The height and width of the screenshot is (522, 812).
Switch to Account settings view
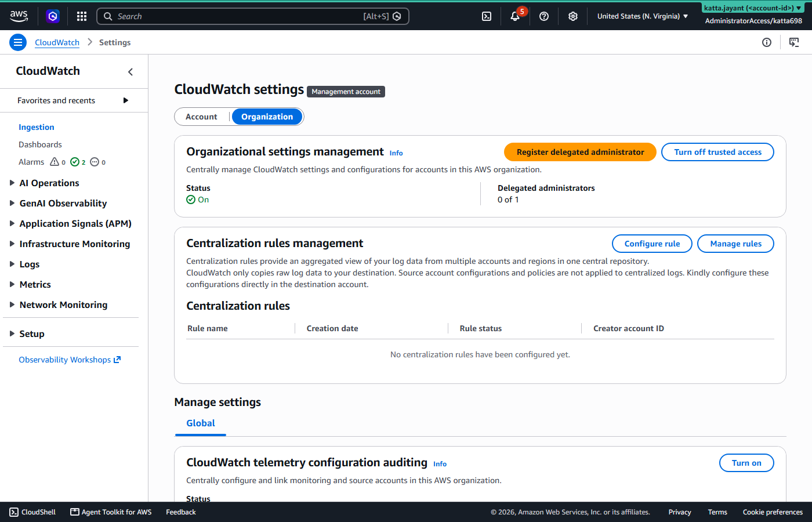tap(201, 117)
